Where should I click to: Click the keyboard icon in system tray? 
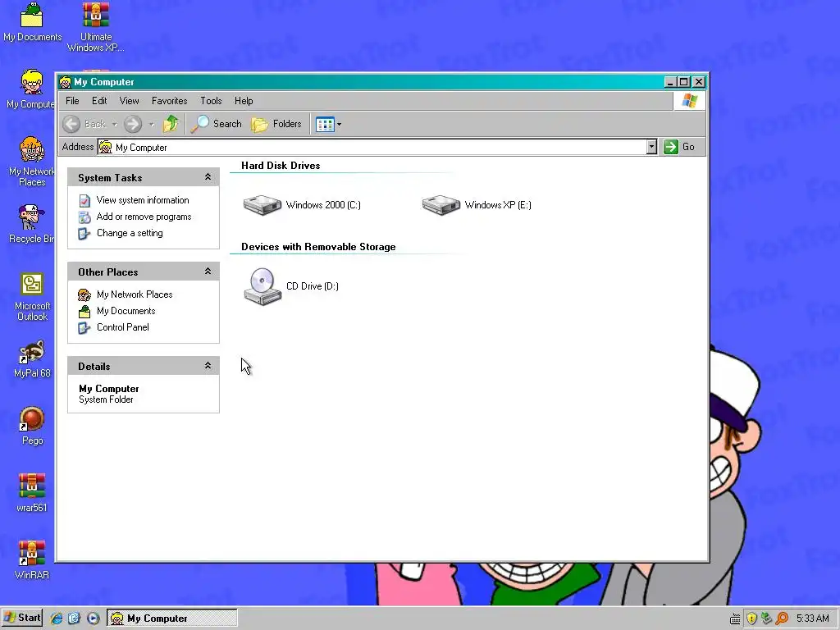(735, 619)
